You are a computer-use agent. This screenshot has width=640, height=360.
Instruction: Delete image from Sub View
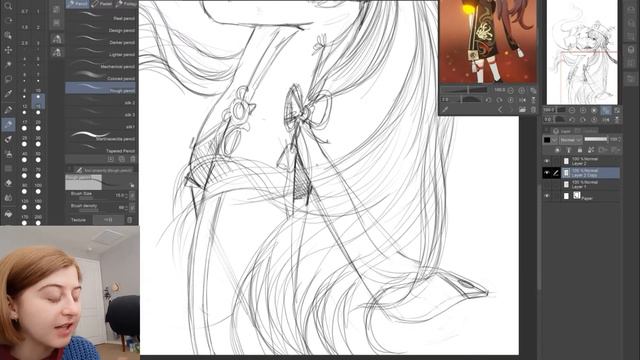click(533, 109)
